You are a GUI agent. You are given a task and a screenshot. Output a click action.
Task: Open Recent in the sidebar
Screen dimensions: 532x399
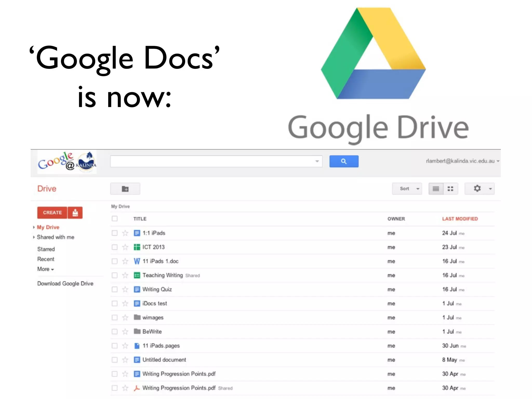click(x=46, y=259)
